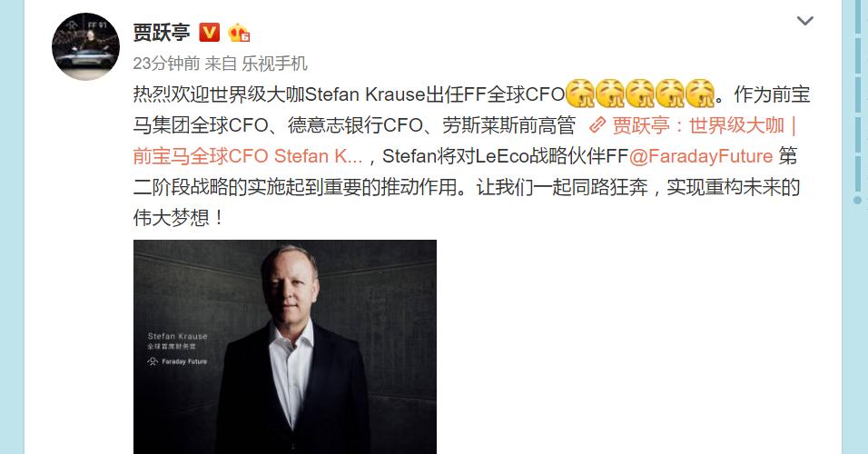
Task: Click the Faraday Future logo inside photo
Action: point(177,361)
